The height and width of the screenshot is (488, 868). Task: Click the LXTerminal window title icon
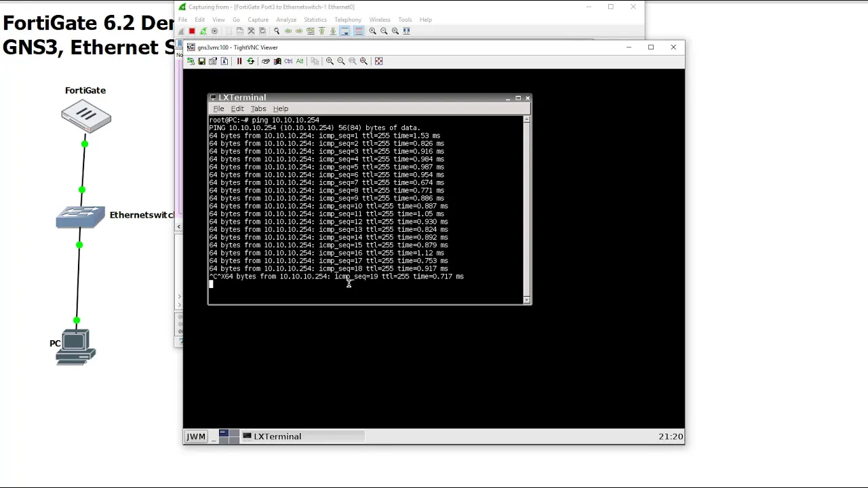point(213,98)
